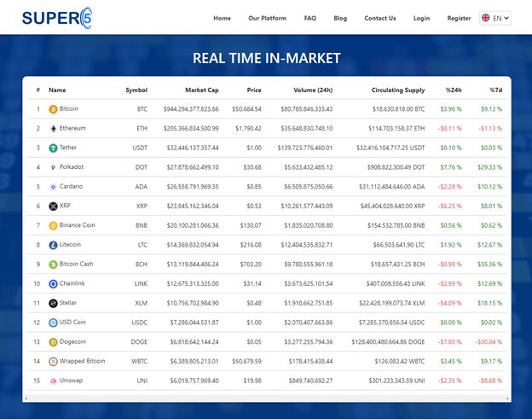Click Cardano volume $6,505,875,050.66

(309, 186)
